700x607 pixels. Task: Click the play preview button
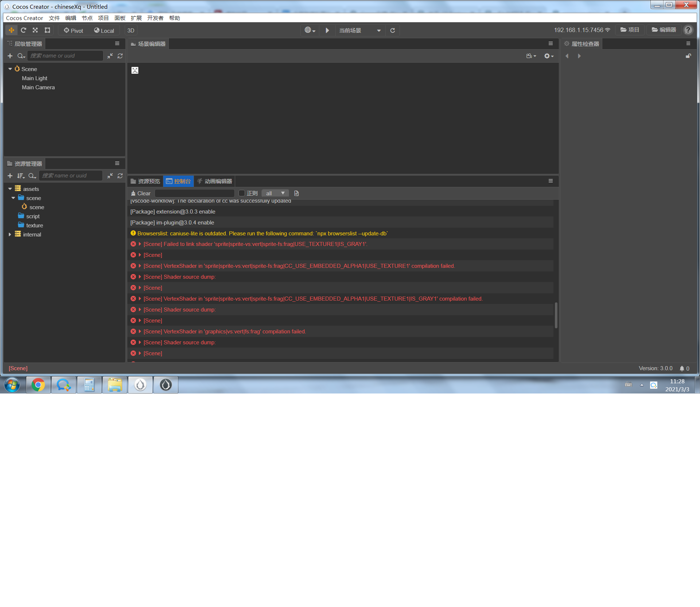point(327,30)
